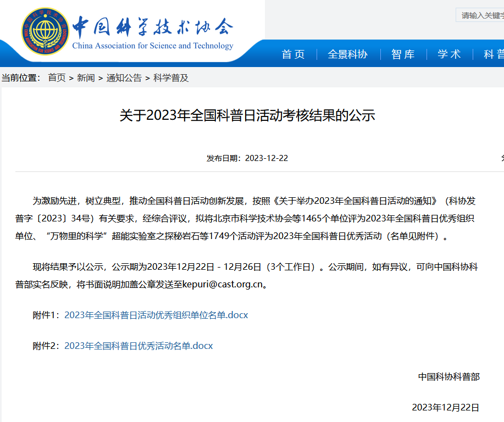This screenshot has height=422, width=504.
Task: Download 2023年全国科普日优秀活动名单.docx attachment
Action: click(x=139, y=346)
